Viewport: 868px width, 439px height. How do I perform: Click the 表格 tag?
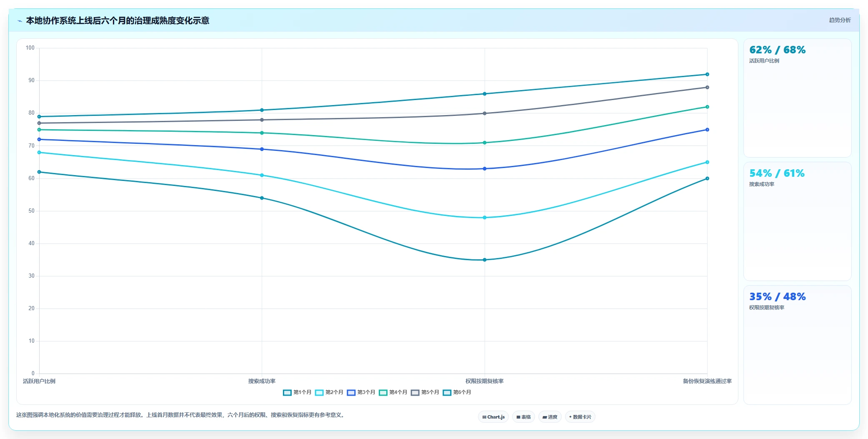pyautogui.click(x=523, y=417)
